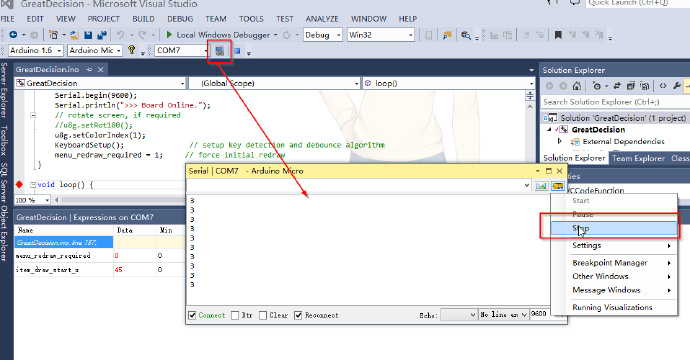The width and height of the screenshot is (690, 360).
Task: Open the Toolbox side tab
Action: point(4,140)
